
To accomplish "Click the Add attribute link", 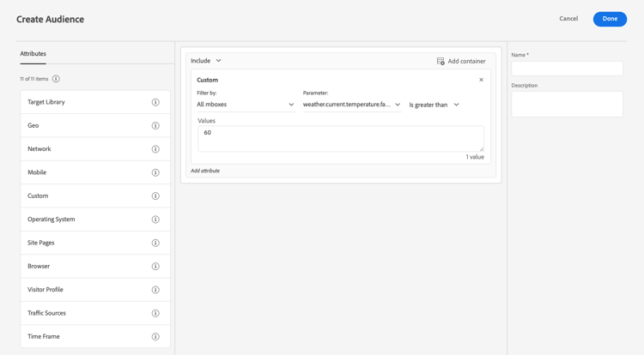I will (x=205, y=171).
